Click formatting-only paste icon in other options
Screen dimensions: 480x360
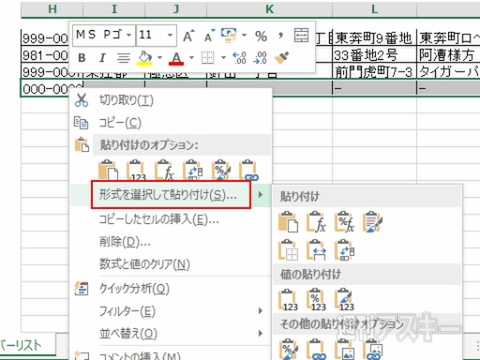pyautogui.click(x=288, y=349)
